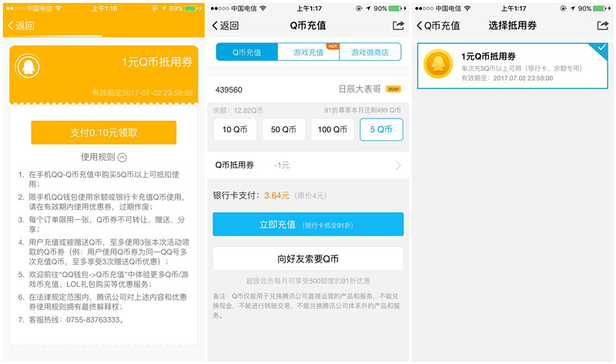Tap the gold Q币 coin icon on the coupon card
Viewport: 616px width, 364px height.
tap(438, 64)
